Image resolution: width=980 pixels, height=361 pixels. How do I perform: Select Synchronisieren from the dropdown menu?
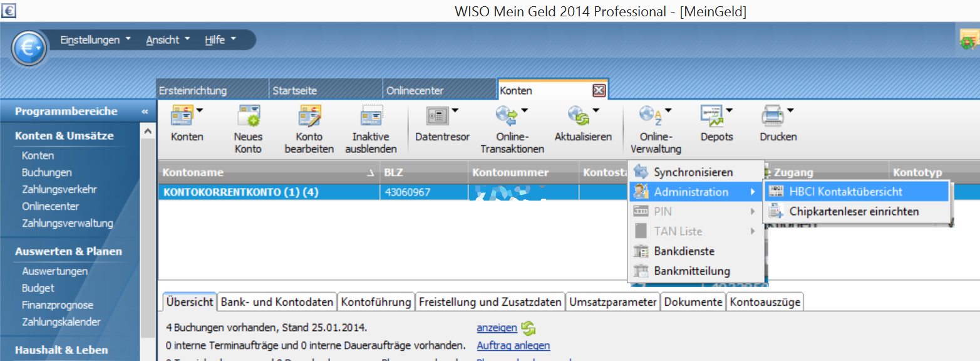tap(696, 172)
